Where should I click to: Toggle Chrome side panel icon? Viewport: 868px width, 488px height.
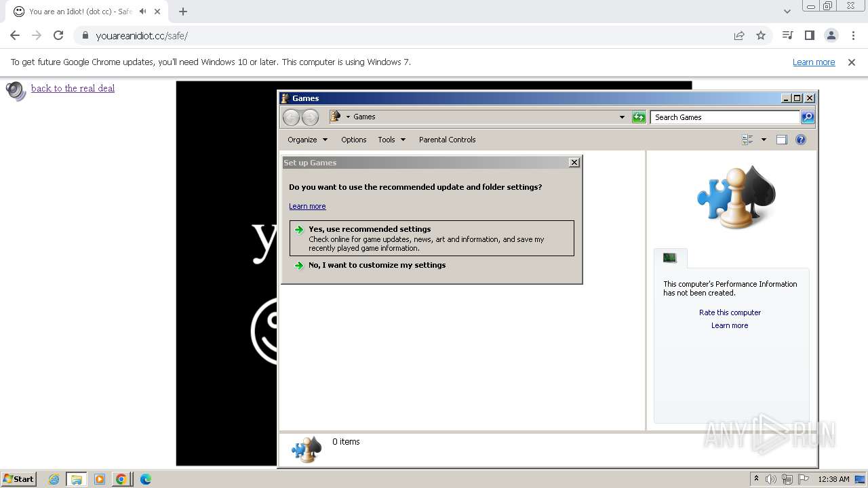click(x=809, y=35)
